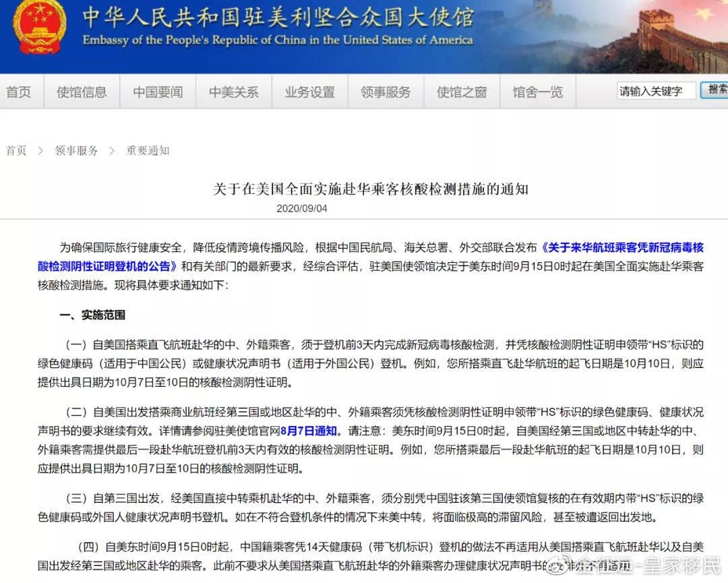Click the 搜索 search button

click(x=715, y=90)
